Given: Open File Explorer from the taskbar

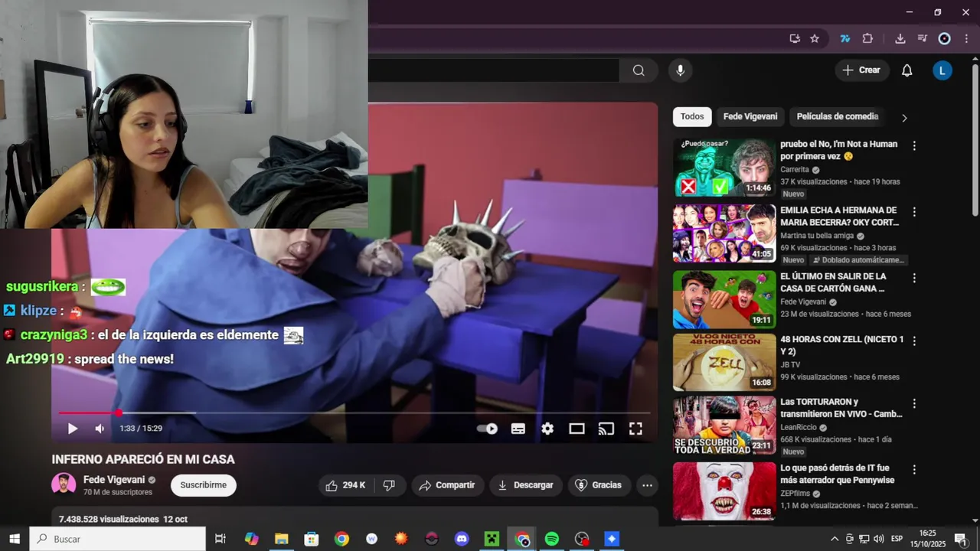Looking at the screenshot, I should (x=282, y=539).
